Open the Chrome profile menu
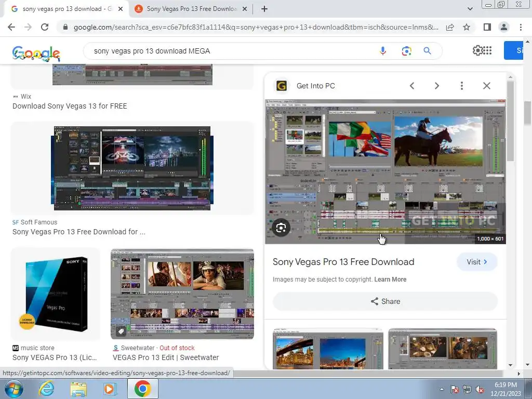532x399 pixels. point(504,27)
